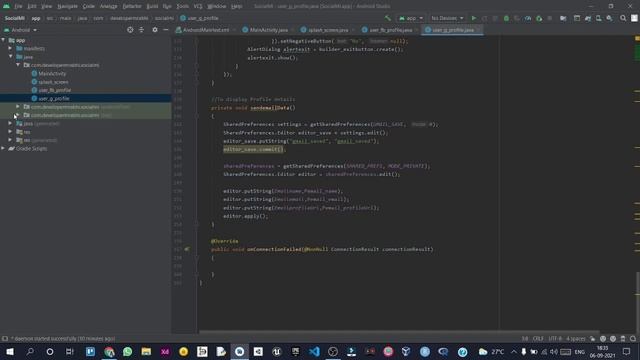
Task: Click the ENG language indicator
Action: coord(580,351)
